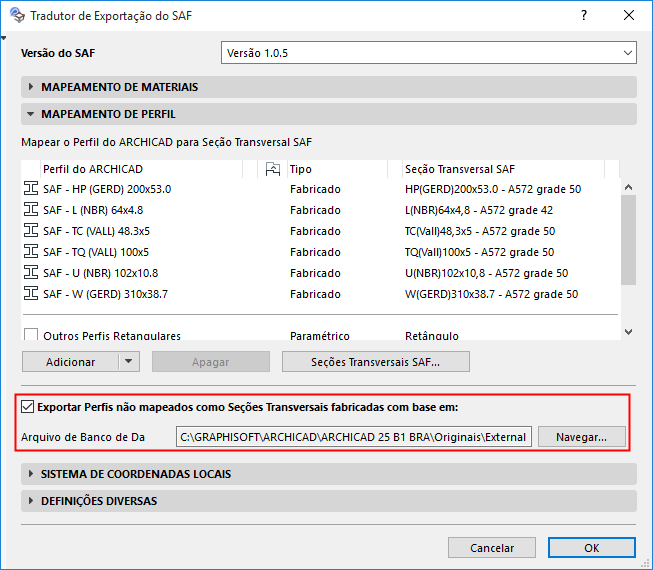
Task: Click TQ(Vall)100x5 - A572 grade 50 cell
Action: [x=480, y=252]
